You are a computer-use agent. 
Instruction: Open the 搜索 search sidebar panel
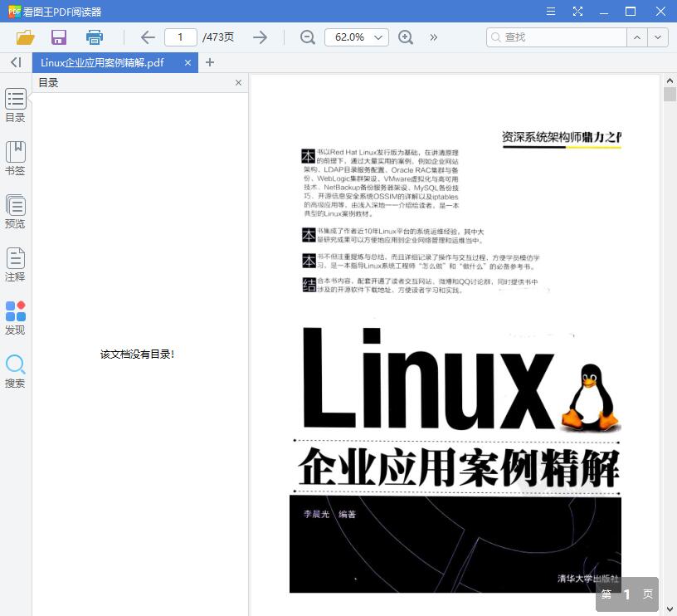point(16,371)
